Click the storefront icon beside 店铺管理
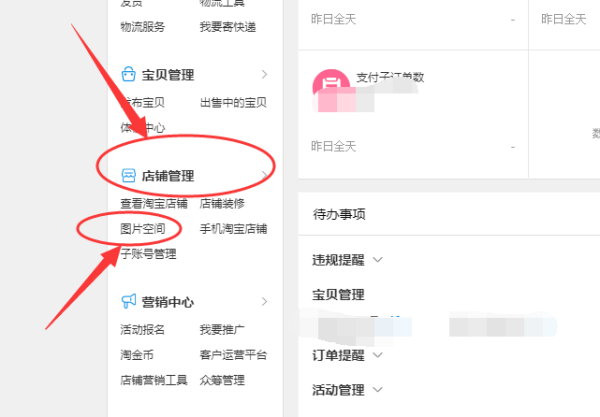This screenshot has height=417, width=600. [x=128, y=176]
